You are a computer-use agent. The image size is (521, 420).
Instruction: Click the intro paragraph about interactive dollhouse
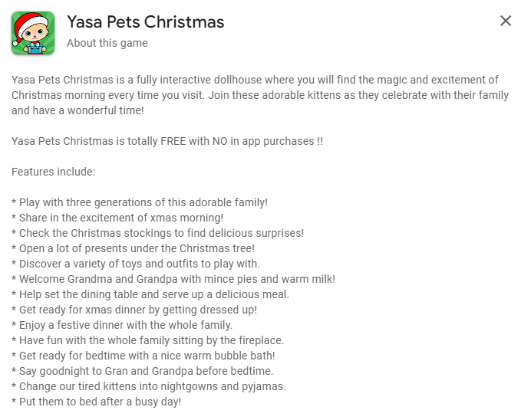click(260, 95)
